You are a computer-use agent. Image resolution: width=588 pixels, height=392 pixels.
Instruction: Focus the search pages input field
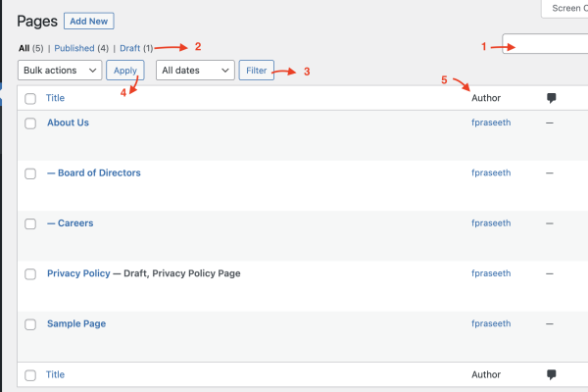pyautogui.click(x=545, y=45)
